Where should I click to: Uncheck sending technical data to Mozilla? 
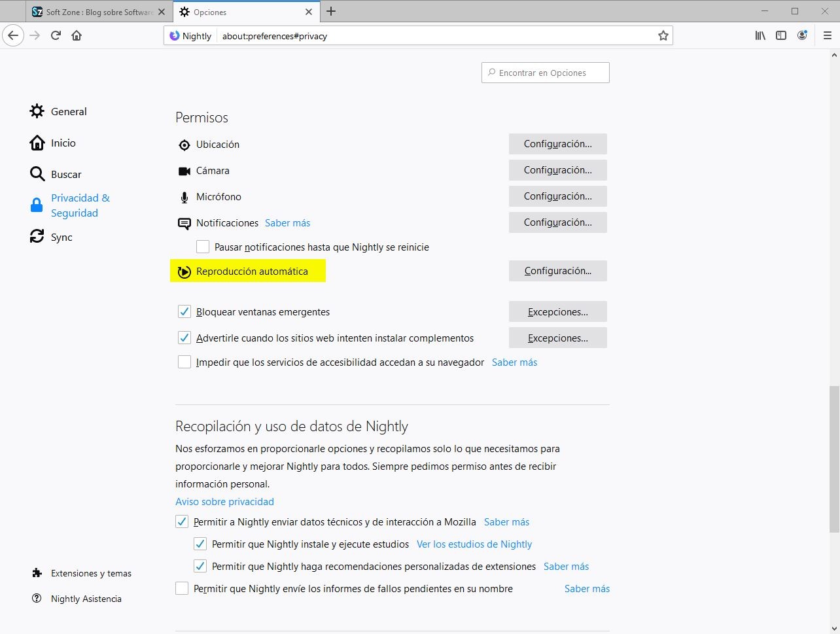tap(182, 521)
